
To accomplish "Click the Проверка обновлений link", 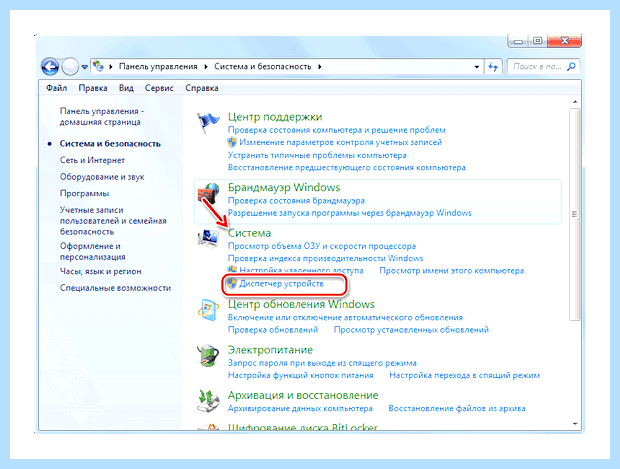I will [x=273, y=329].
